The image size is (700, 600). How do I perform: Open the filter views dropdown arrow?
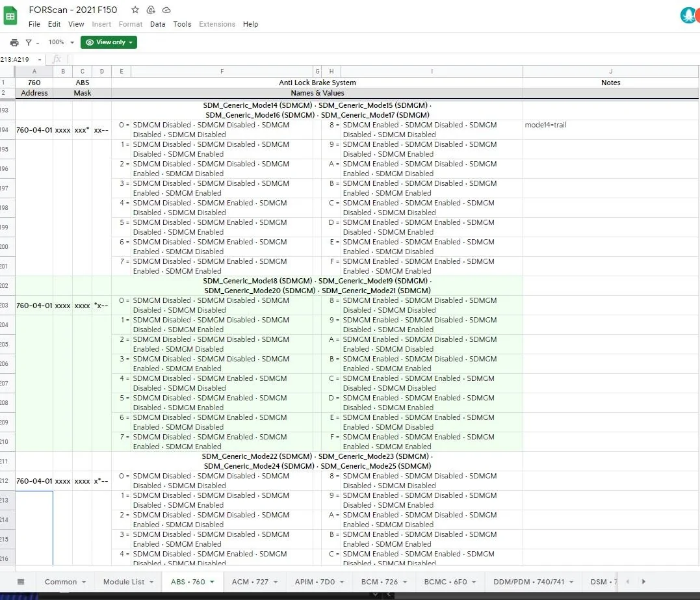38,43
